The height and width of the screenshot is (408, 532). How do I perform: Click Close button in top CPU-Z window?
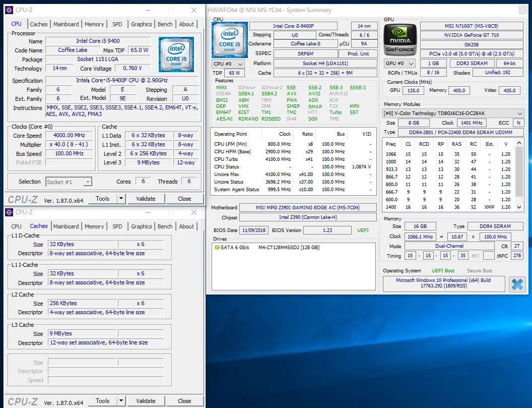coord(184,198)
